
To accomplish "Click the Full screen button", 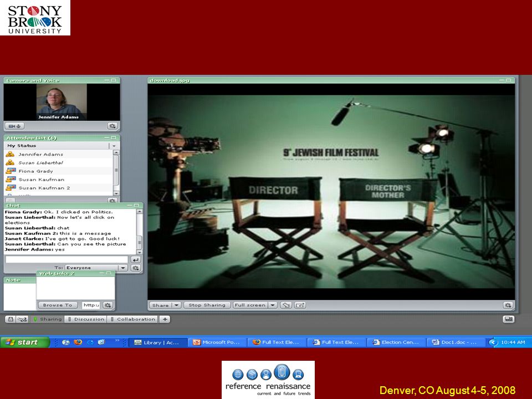I will (x=250, y=305).
